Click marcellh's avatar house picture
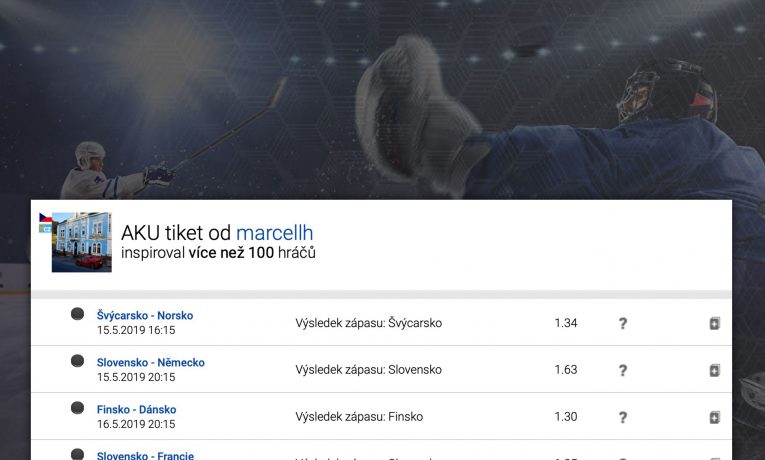This screenshot has width=765, height=460. point(82,242)
